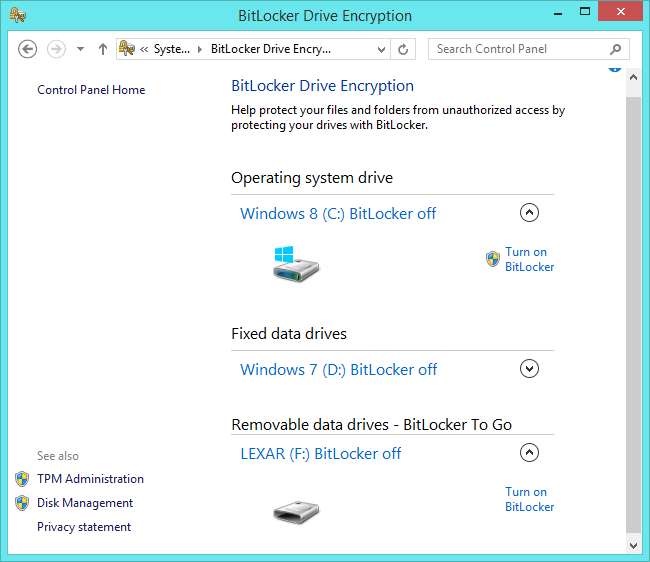650x562 pixels.
Task: Click the 'Syste...' breadcrumb in address bar
Action: coord(172,49)
